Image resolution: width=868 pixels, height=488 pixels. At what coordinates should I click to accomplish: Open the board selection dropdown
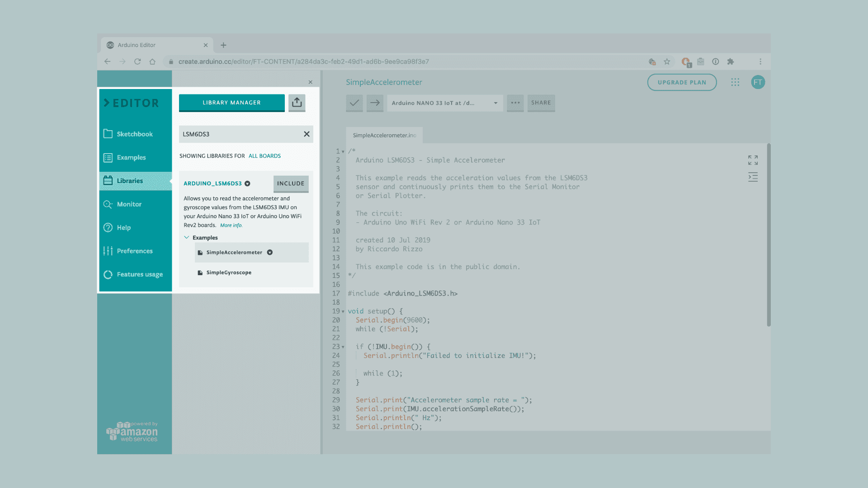coord(445,103)
